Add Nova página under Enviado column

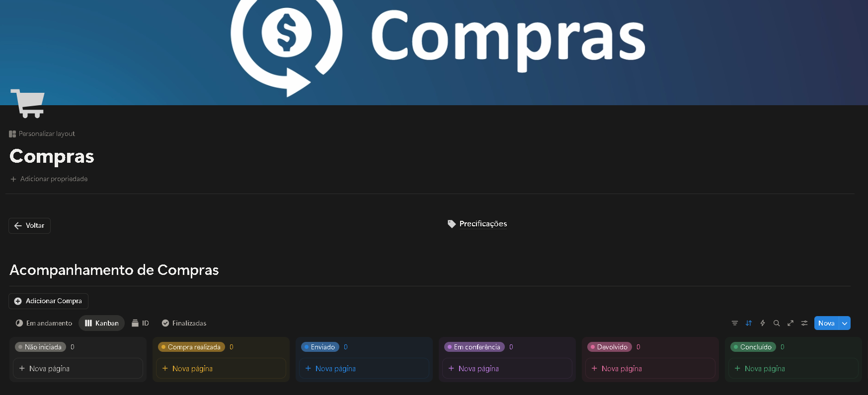tap(364, 368)
